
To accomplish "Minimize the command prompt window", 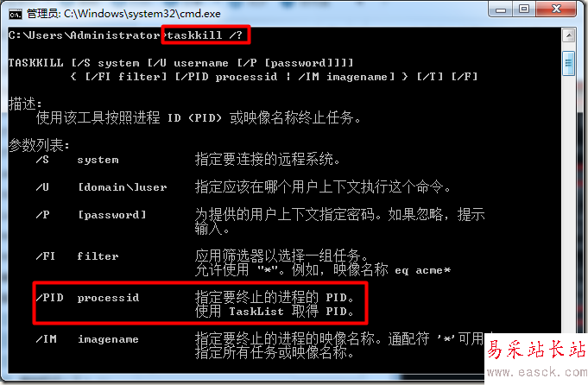I will point(501,9).
